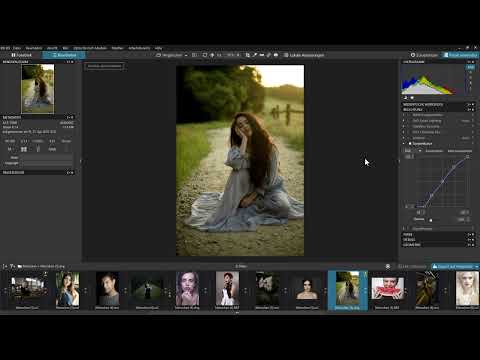Viewport: 480px width, 360px height.
Task: Collapse the Tonwertkurve tool arrow
Action: click(404, 144)
